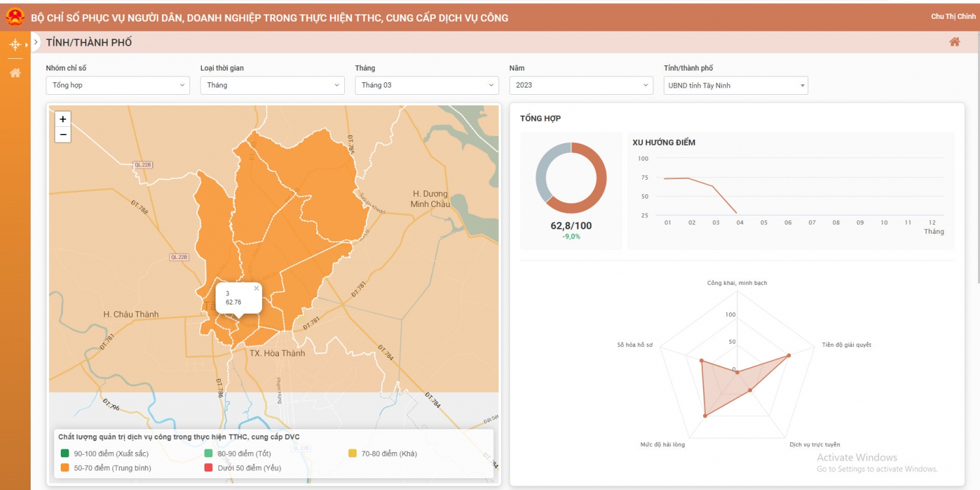Open the Tháng 03 month dropdown

tap(427, 86)
